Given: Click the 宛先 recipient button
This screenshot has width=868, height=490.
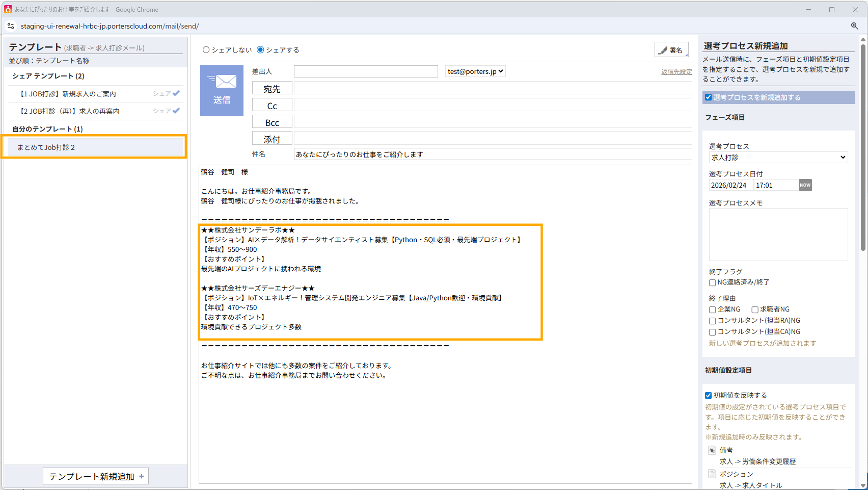Looking at the screenshot, I should click(x=272, y=89).
